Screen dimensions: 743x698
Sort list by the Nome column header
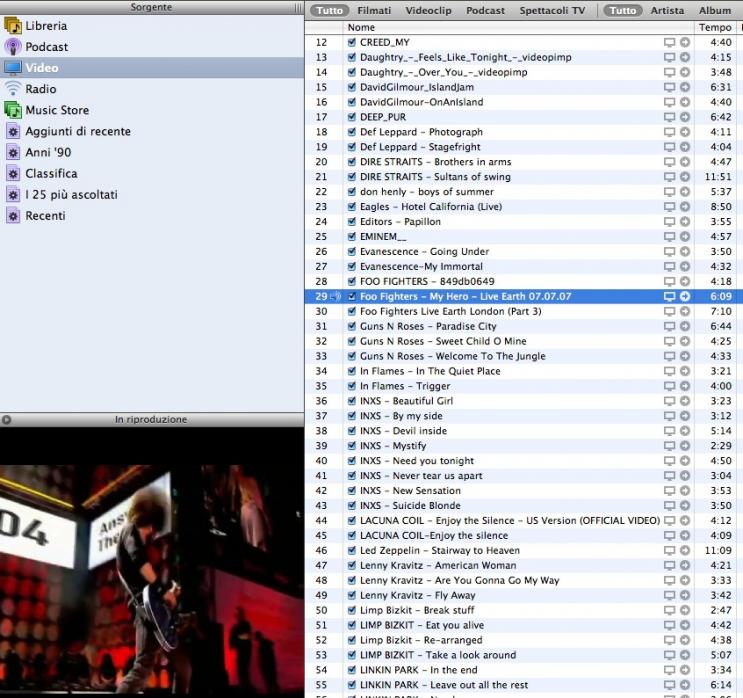[x=518, y=27]
